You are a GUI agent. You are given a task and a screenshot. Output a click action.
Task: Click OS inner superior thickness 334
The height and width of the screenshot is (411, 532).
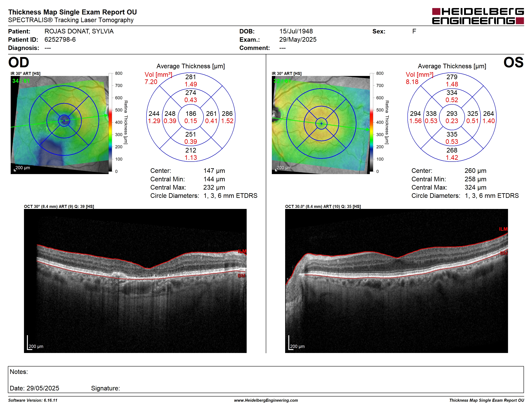coord(452,93)
